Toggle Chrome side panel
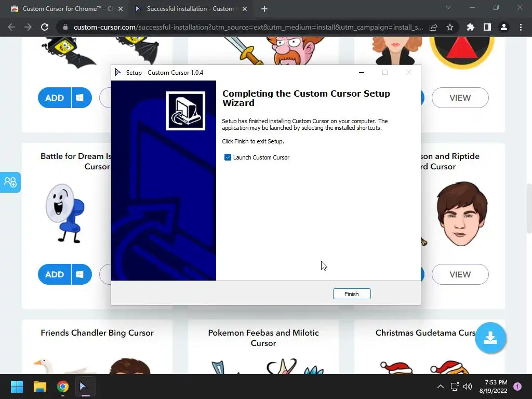 pyautogui.click(x=487, y=27)
